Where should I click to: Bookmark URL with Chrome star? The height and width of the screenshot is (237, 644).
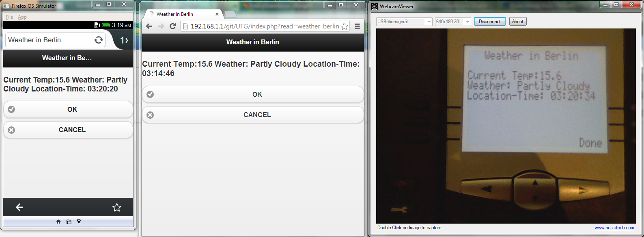344,26
